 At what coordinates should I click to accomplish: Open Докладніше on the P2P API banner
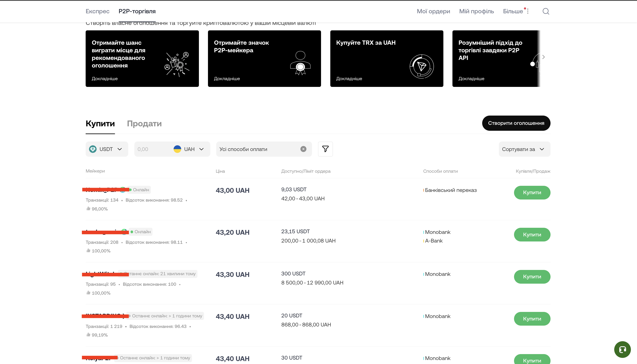tap(471, 78)
